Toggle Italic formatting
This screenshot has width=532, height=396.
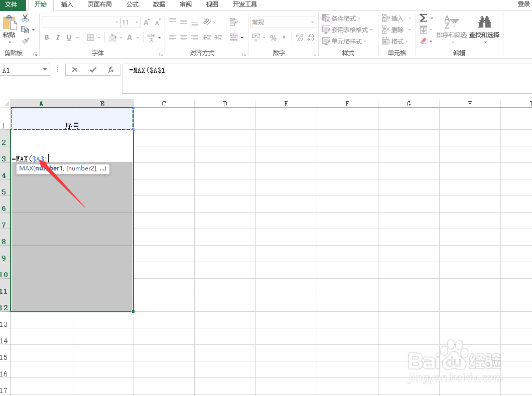[x=58, y=38]
